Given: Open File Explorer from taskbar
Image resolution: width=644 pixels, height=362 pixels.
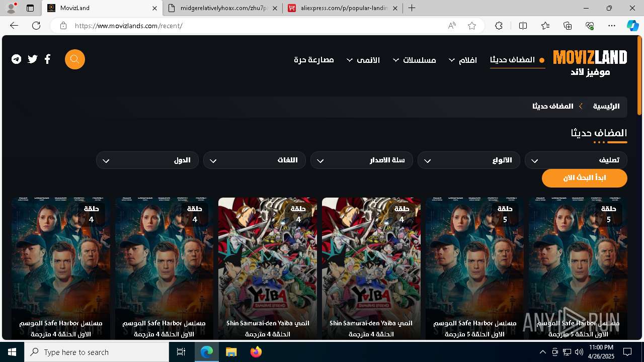Looking at the screenshot, I should (231, 352).
